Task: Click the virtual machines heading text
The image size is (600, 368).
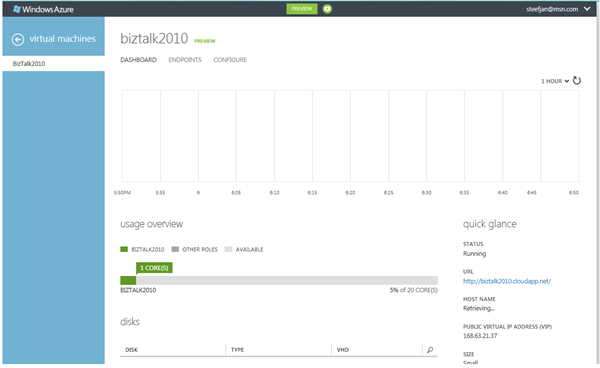Action: tap(62, 39)
